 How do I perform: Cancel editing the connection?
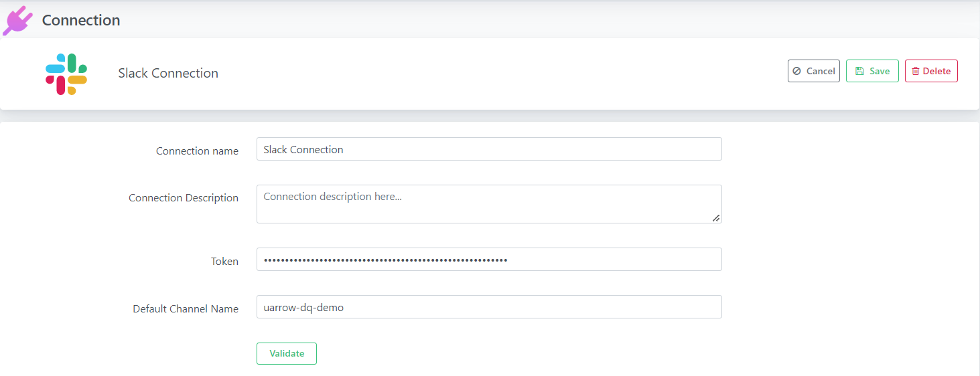click(813, 71)
